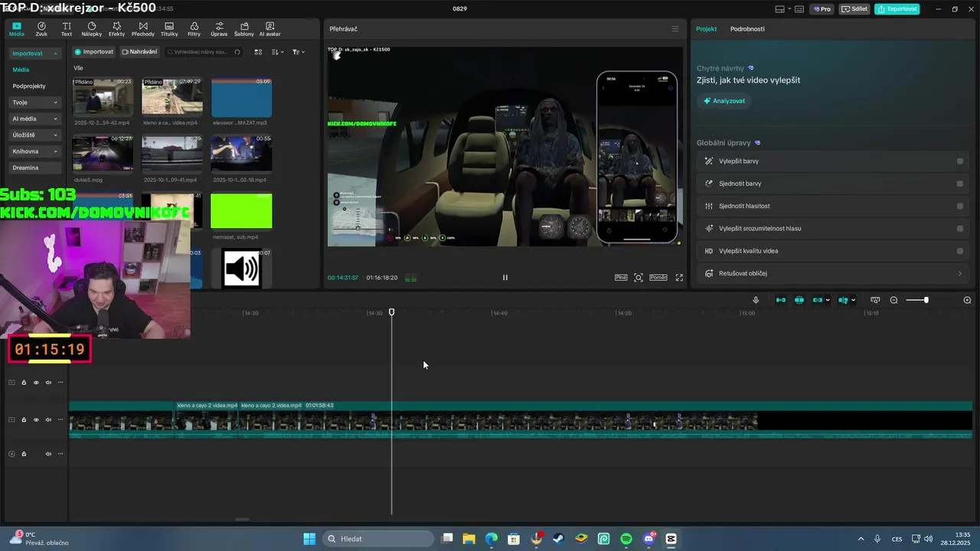Switch to the Projekt tab
The height and width of the screenshot is (551, 980).
[x=706, y=29]
